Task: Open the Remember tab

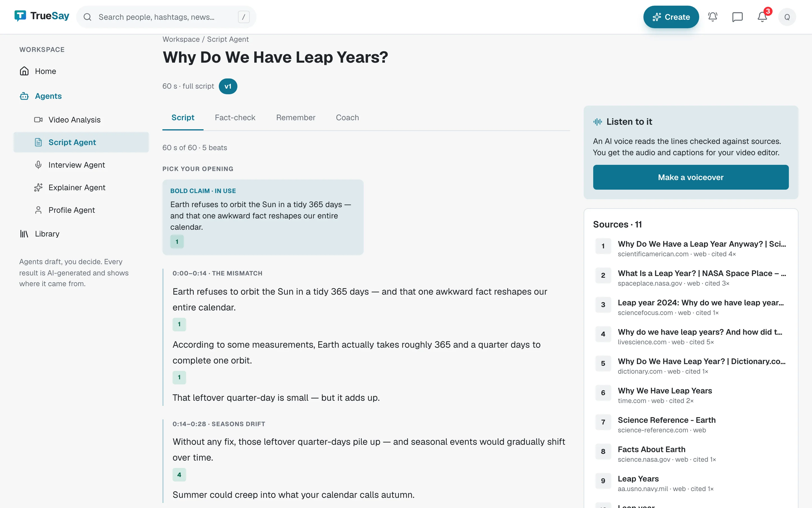Action: 295,118
